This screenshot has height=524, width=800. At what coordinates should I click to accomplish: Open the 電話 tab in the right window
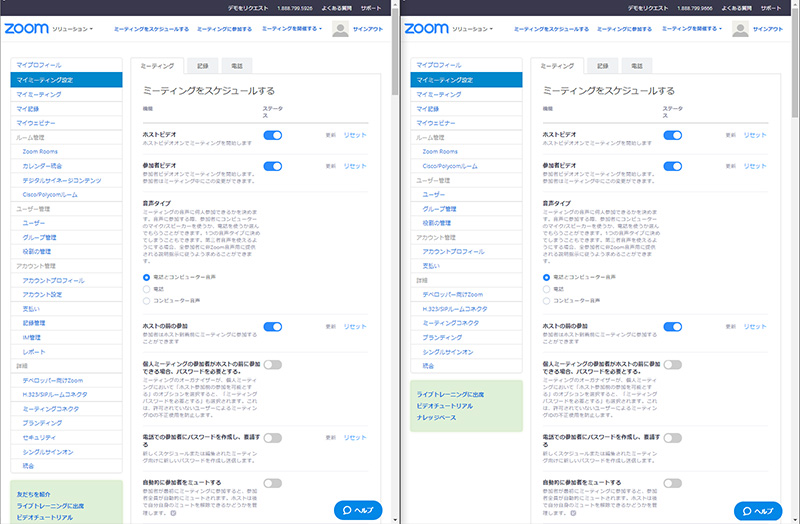(x=635, y=65)
